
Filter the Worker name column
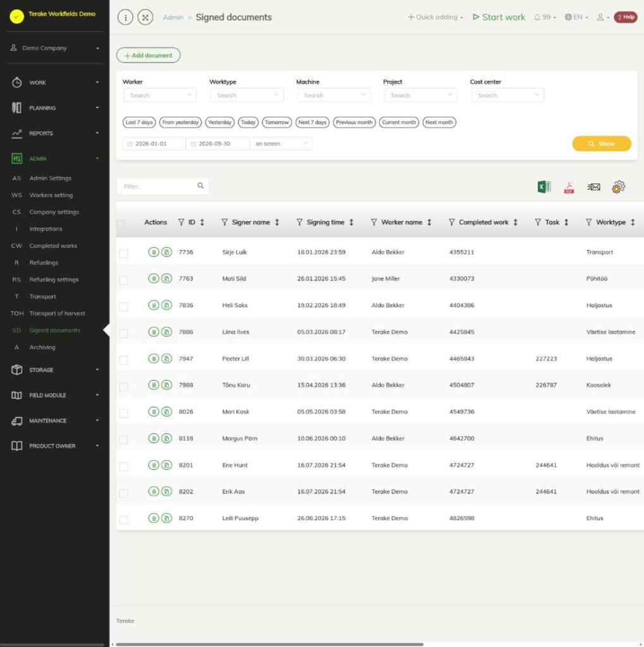click(374, 222)
